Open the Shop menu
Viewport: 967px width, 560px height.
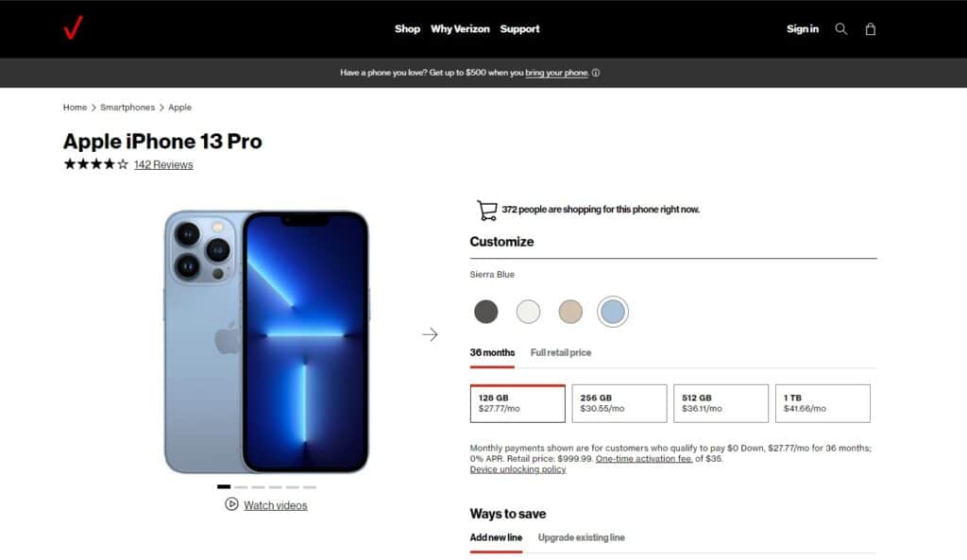(407, 29)
